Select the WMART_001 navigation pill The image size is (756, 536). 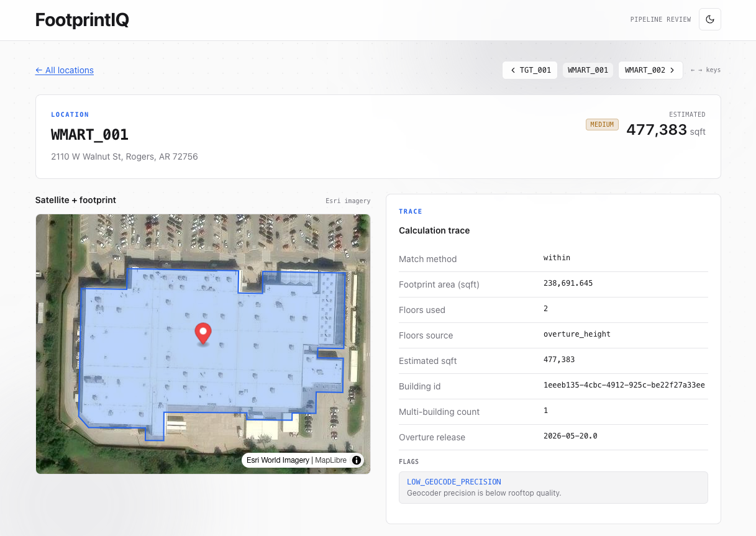[x=588, y=70]
